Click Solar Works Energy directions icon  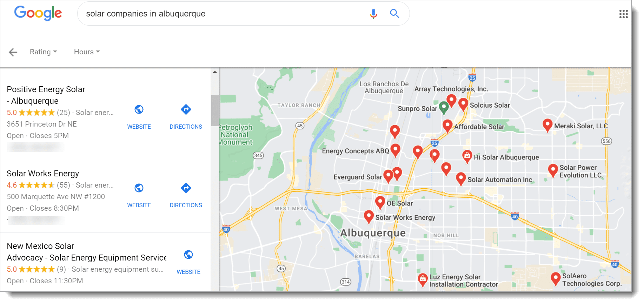point(186,188)
